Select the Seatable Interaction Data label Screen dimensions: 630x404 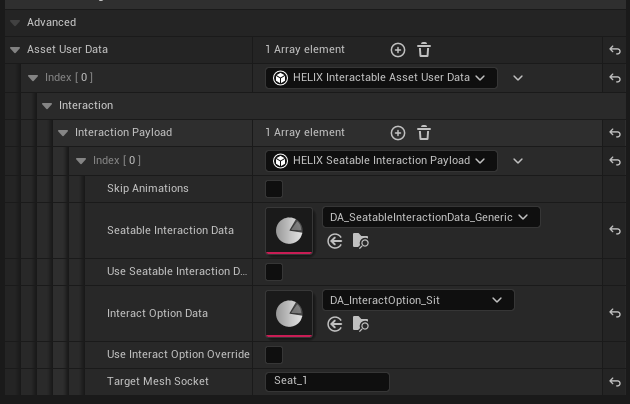pyautogui.click(x=170, y=230)
